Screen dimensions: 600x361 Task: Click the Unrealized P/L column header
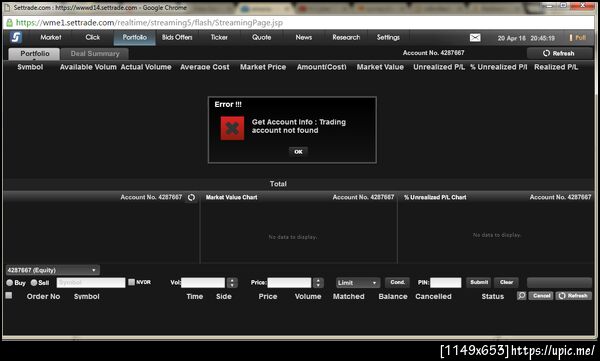tap(439, 67)
